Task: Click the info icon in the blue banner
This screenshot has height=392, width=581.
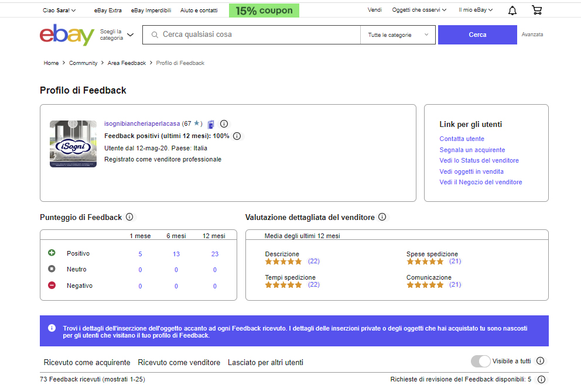Action: (52, 328)
